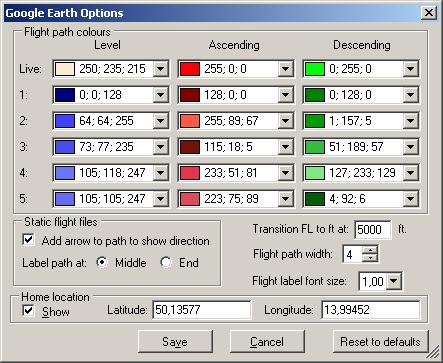Click Reset to defaults button

[x=380, y=342]
